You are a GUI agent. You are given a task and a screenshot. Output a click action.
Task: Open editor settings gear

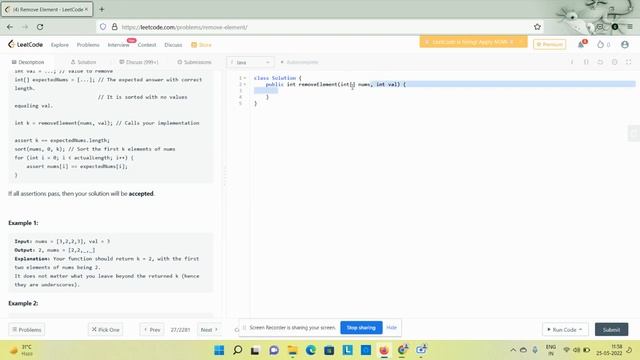click(x=614, y=62)
